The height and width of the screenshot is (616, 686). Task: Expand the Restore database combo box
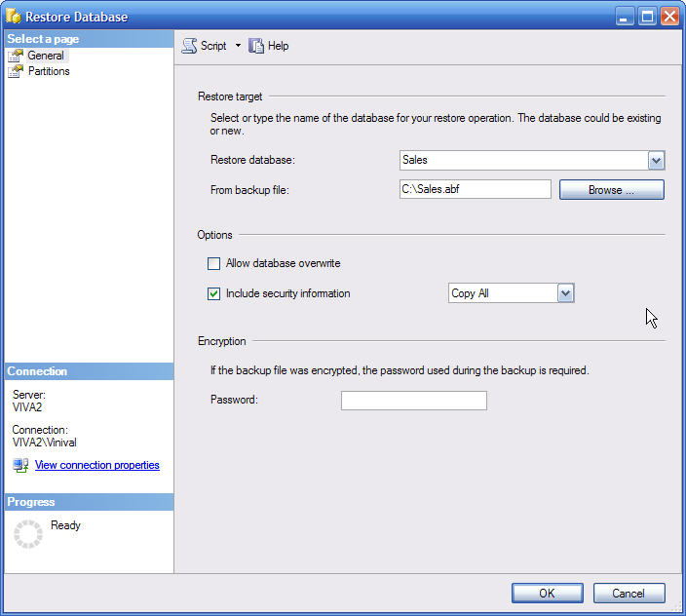point(656,160)
